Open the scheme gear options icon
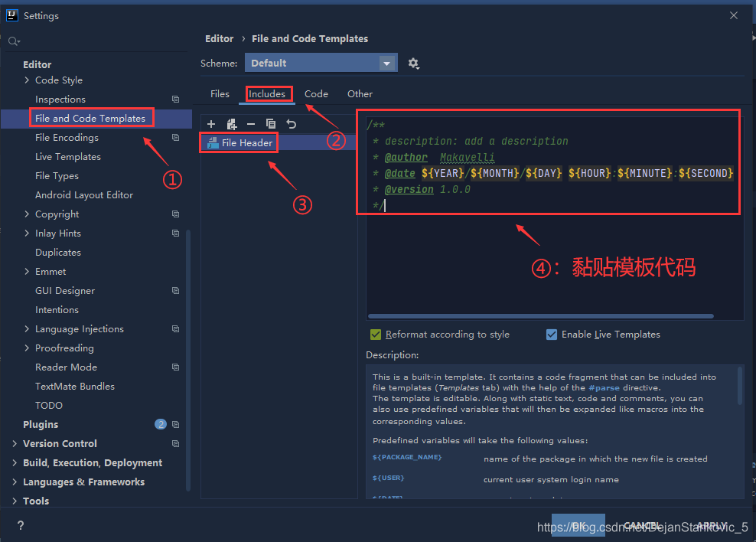 coord(414,64)
